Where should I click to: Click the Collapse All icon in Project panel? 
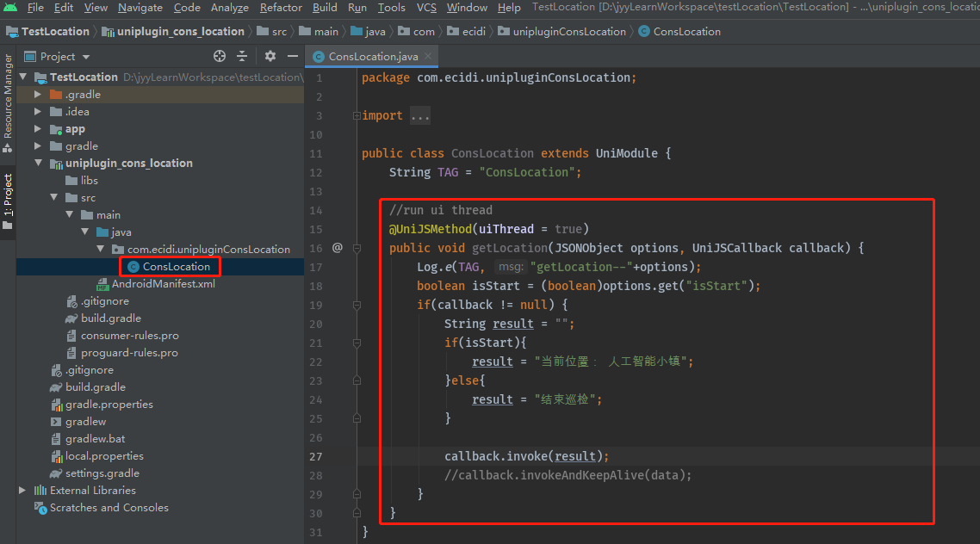tap(242, 56)
